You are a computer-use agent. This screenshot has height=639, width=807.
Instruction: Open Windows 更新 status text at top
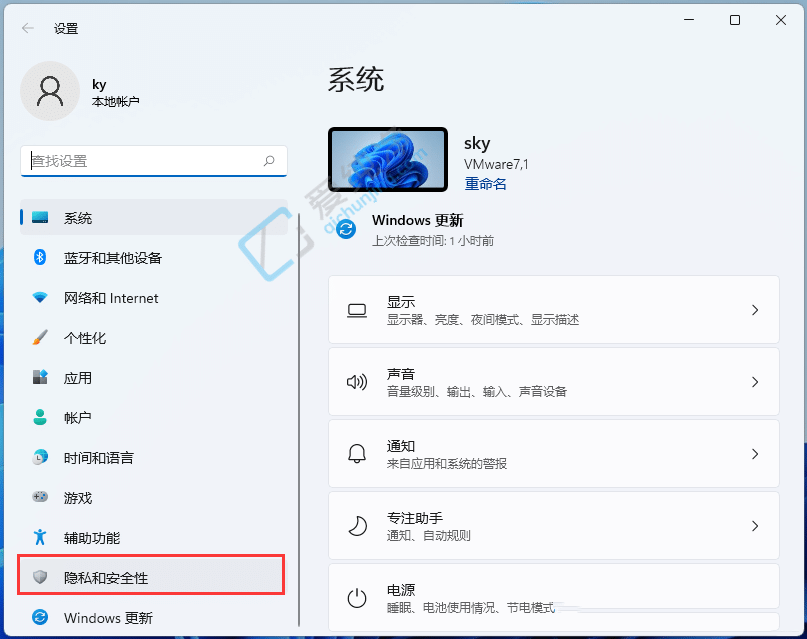[x=417, y=220]
